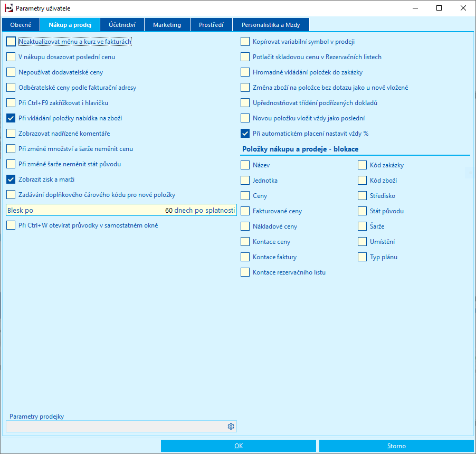Toggle Nepoužívat dodavatelské ceny checkbox
This screenshot has width=476, height=454.
coord(11,72)
